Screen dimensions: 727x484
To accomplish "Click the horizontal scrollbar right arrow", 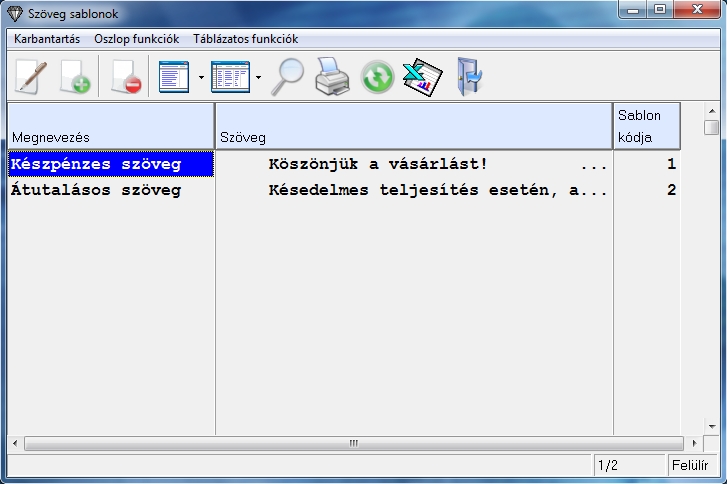I will (695, 443).
